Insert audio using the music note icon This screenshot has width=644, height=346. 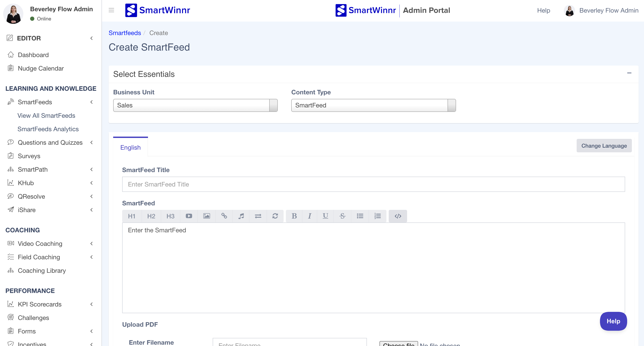click(241, 216)
